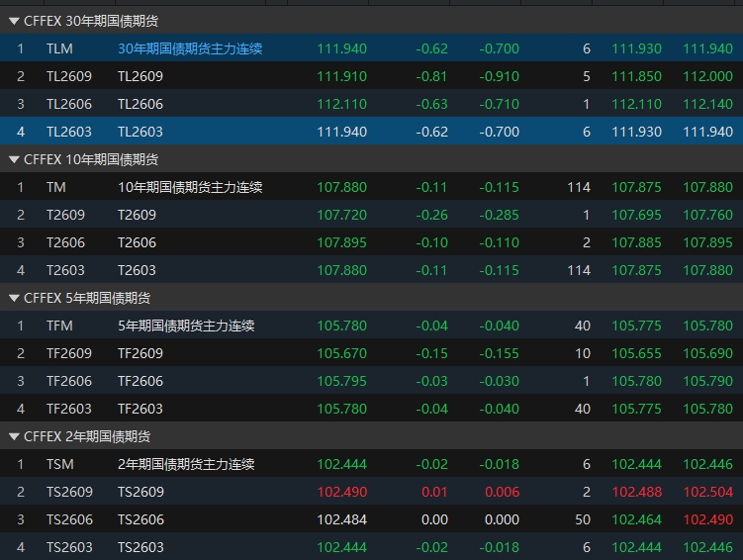Click the 5年期国债期货主力连续 name
Image resolution: width=743 pixels, height=560 pixels.
[186, 326]
